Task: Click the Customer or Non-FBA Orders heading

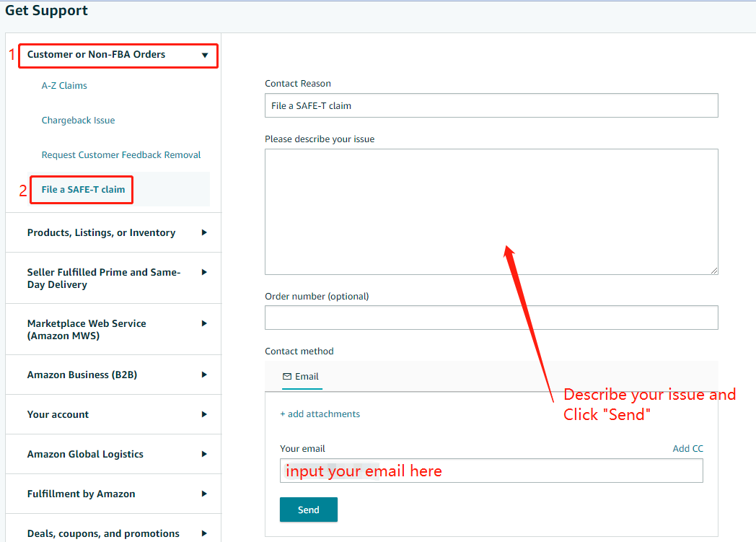Action: [x=96, y=55]
